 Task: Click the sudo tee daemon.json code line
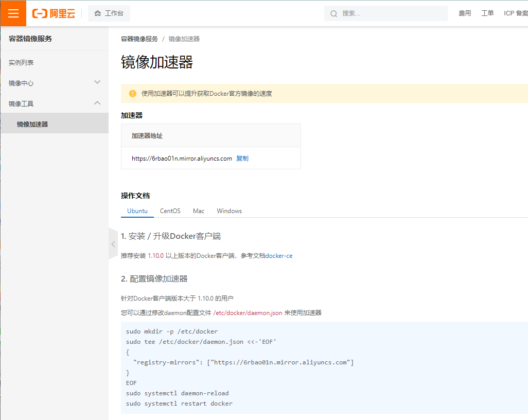point(201,342)
